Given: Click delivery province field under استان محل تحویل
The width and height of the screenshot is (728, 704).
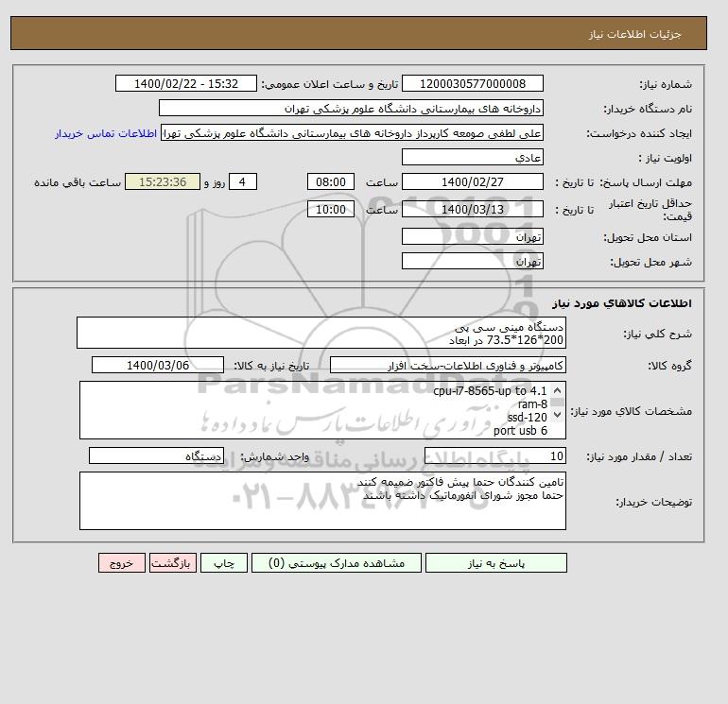Looking at the screenshot, I should (x=472, y=236).
